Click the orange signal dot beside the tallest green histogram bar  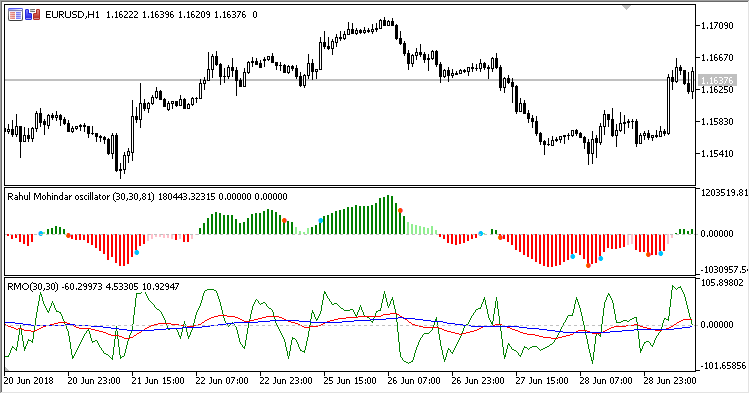(400, 210)
